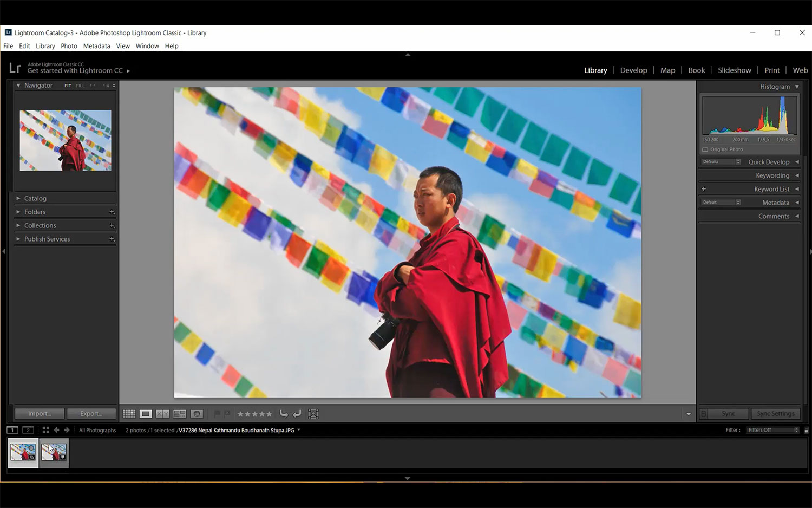
Task: Switch to Survey view icon
Action: 180,414
